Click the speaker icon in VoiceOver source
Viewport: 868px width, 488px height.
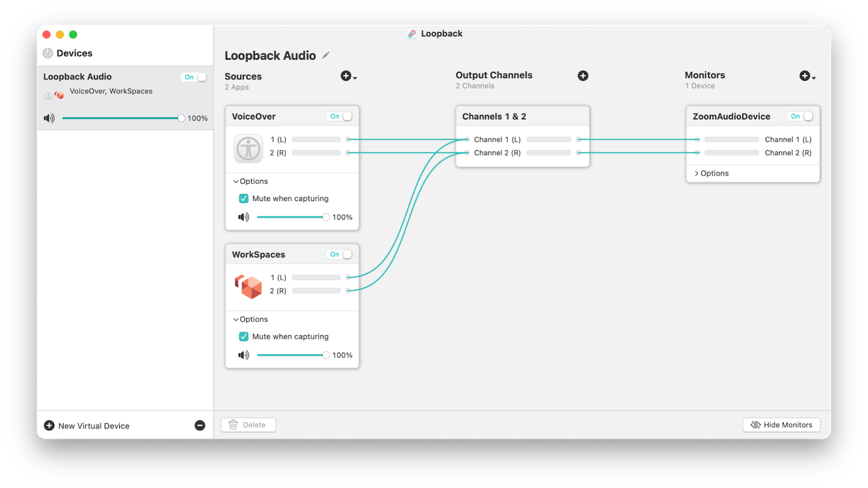(x=244, y=217)
